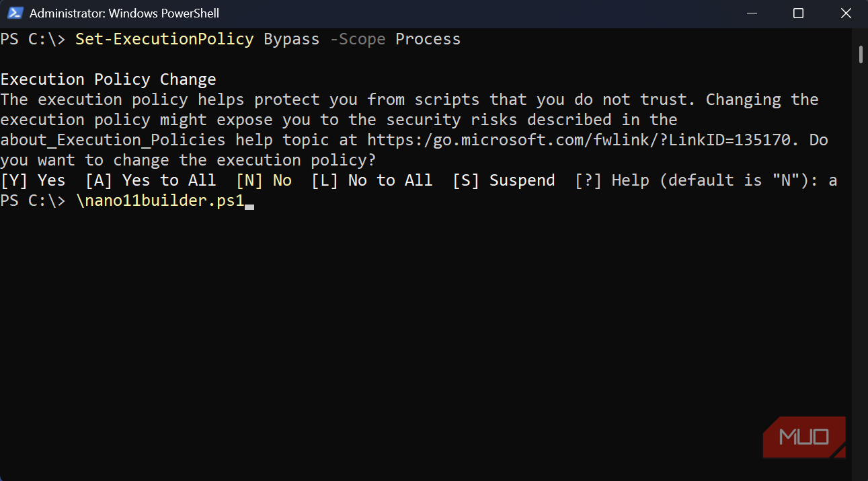Click the \nano11builder.ps1 command text
Screen dimensions: 868x481
159,200
